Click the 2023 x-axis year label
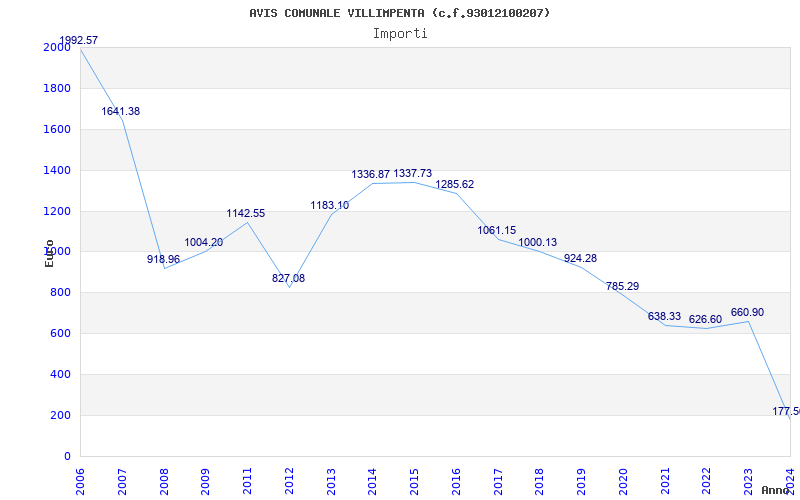This screenshot has width=800, height=500. 748,481
